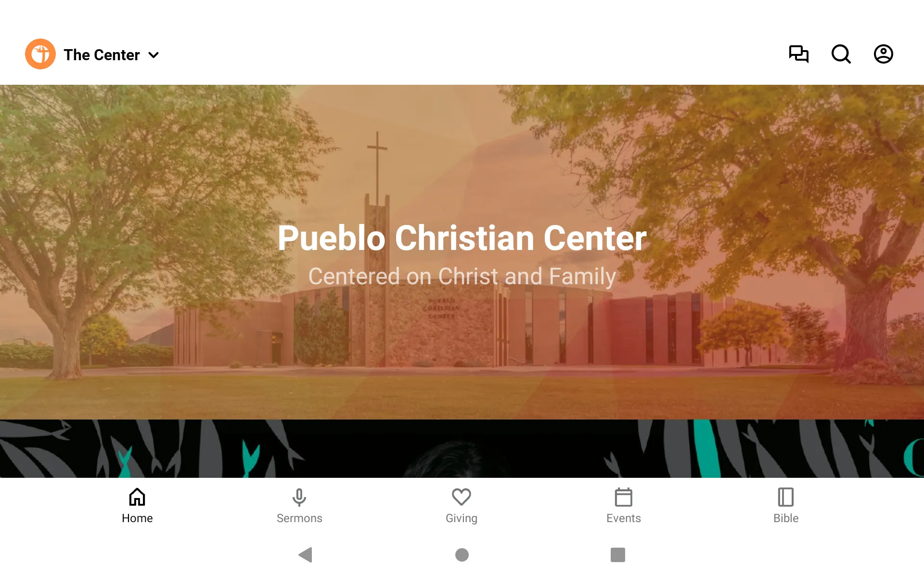This screenshot has width=924, height=578.
Task: Open the messaging chat icon
Action: click(798, 54)
